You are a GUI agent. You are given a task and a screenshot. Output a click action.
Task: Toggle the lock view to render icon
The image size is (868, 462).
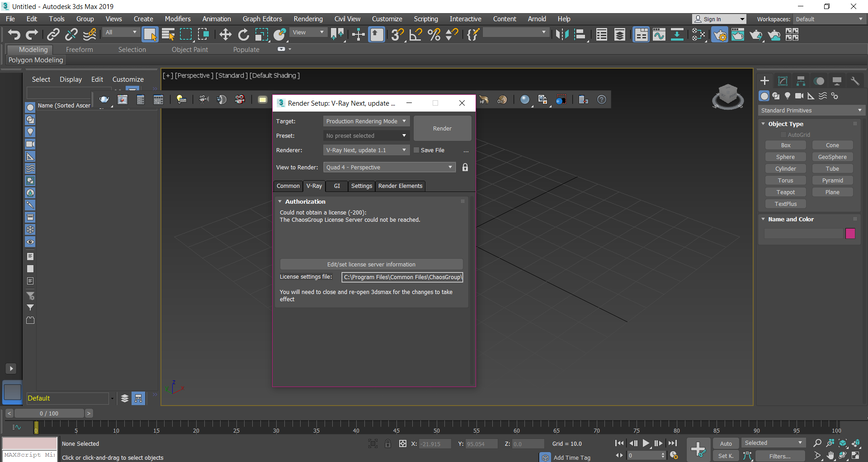coord(465,168)
